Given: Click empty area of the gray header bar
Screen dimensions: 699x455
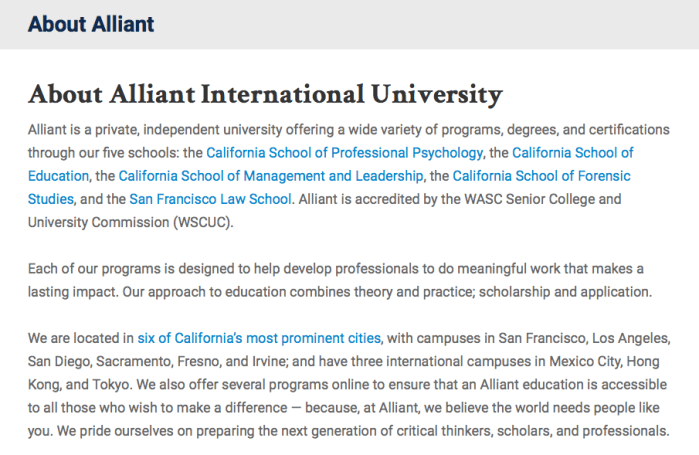Looking at the screenshot, I should pos(450,24).
